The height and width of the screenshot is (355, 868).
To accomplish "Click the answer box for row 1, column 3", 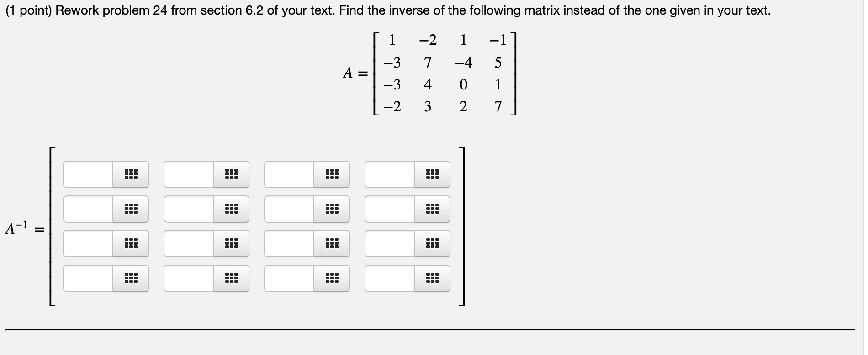I will tap(288, 174).
